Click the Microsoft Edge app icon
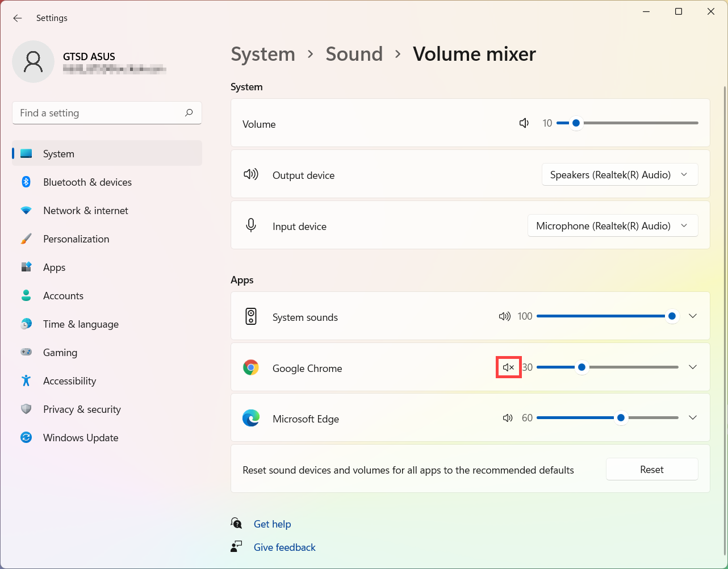 click(x=251, y=418)
